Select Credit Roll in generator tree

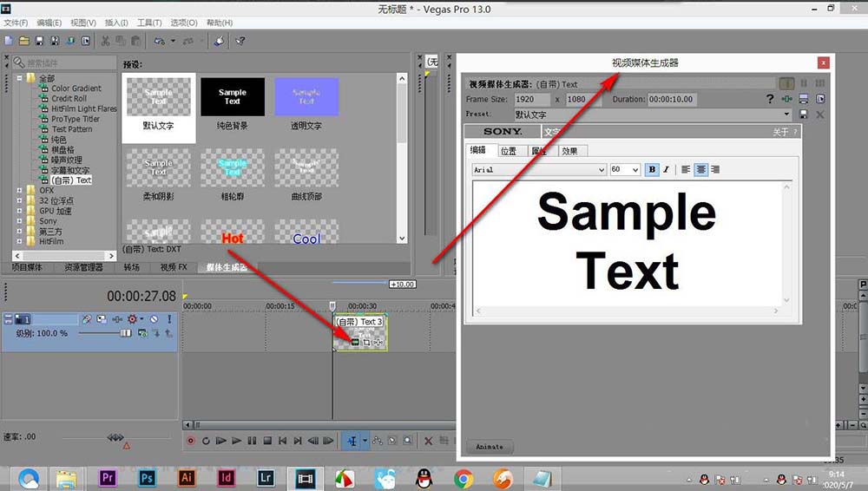(x=69, y=99)
